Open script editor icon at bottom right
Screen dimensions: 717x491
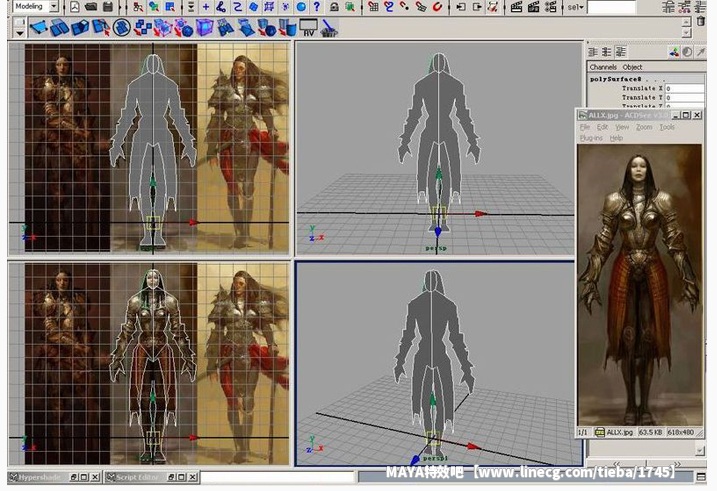click(701, 477)
